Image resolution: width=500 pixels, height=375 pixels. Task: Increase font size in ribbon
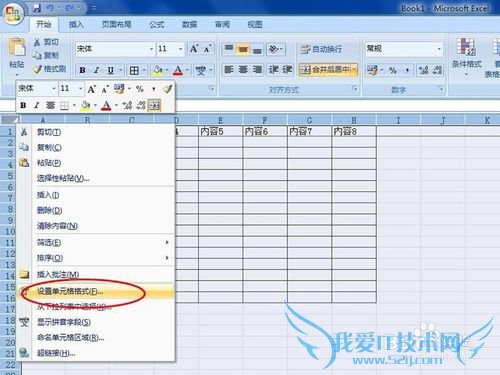pos(194,49)
